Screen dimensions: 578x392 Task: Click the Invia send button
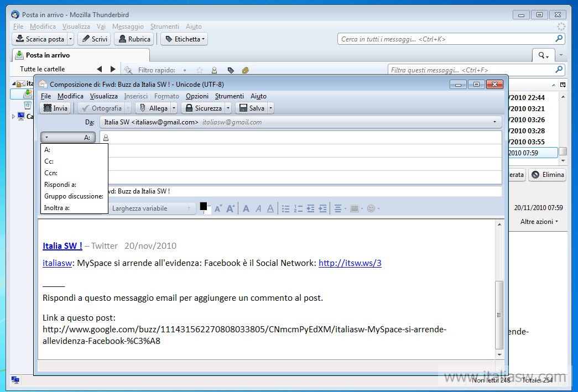[55, 108]
